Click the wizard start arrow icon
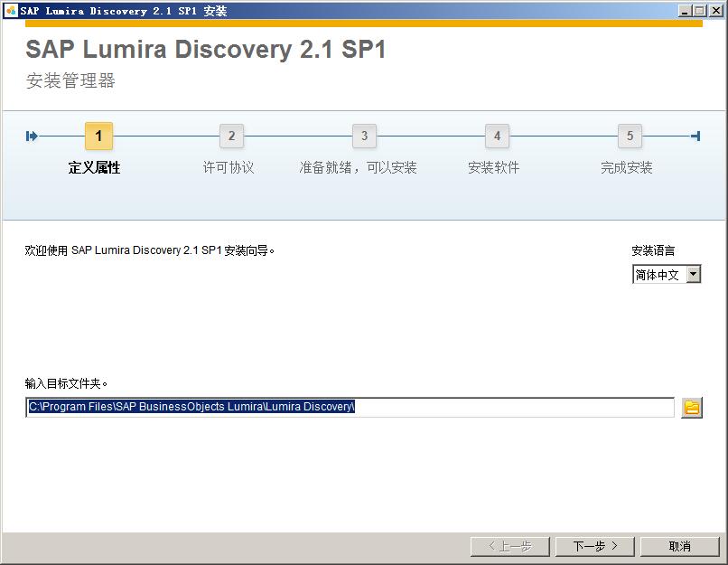Viewport: 728px width, 565px height. [x=32, y=137]
